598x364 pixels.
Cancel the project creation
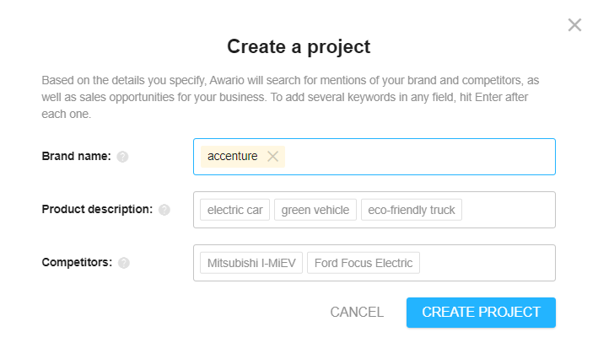click(357, 312)
